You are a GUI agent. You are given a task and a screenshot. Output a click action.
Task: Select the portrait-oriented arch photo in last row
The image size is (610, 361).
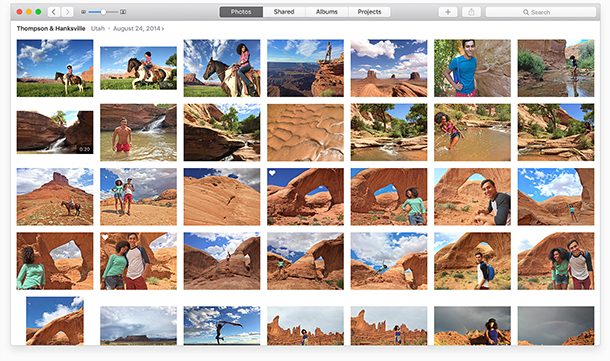click(x=55, y=321)
